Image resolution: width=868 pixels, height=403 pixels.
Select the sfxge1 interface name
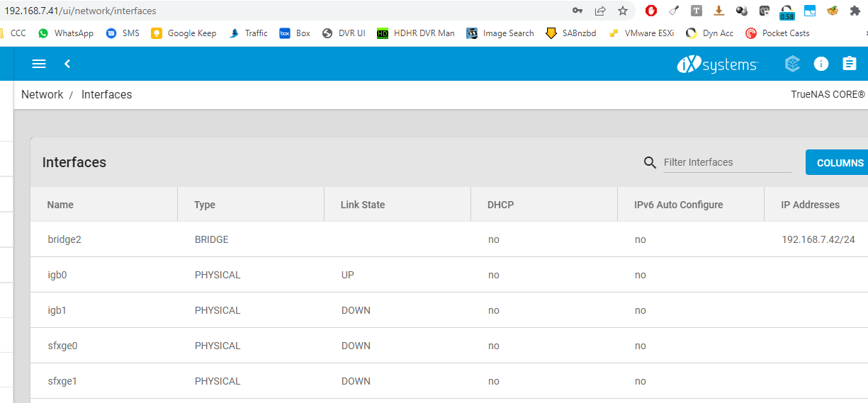click(x=62, y=381)
